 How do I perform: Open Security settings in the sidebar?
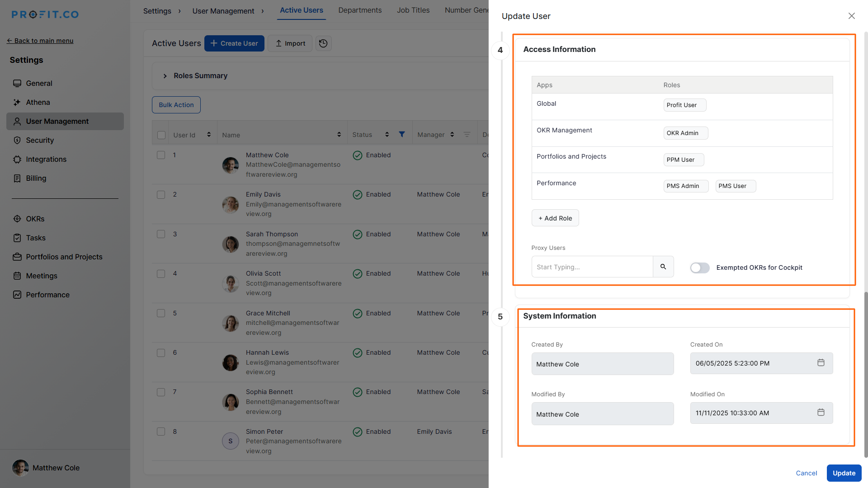pos(40,140)
